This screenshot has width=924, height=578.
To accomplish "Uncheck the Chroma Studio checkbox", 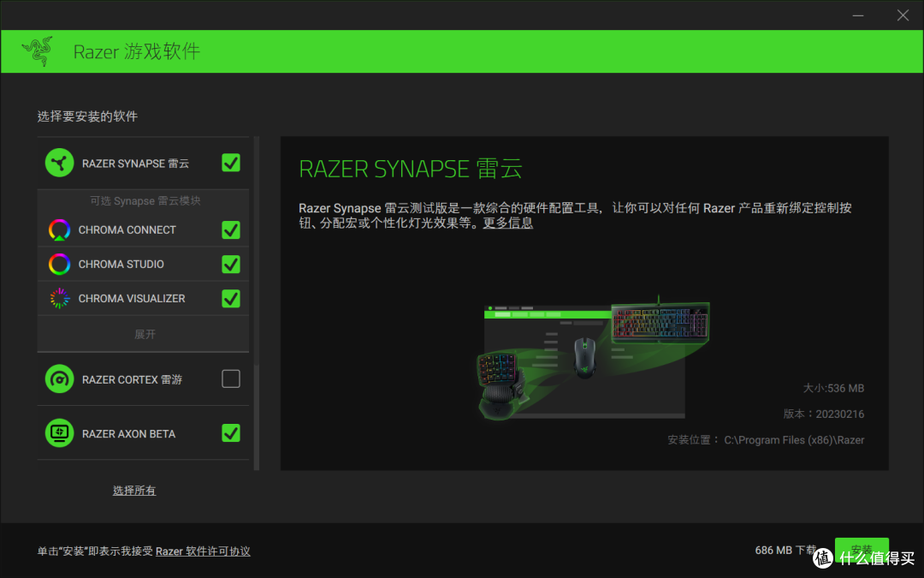I will [x=231, y=264].
